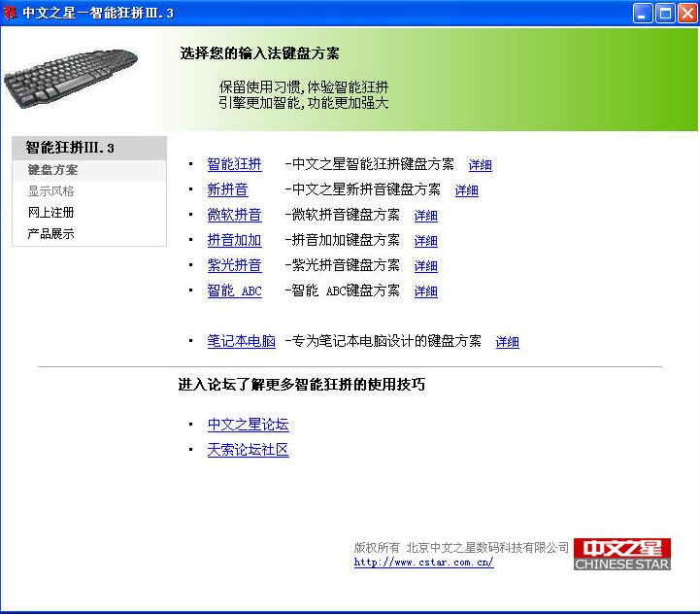
Task: Click the description -拼音加加键盘方案
Action: coord(343,240)
